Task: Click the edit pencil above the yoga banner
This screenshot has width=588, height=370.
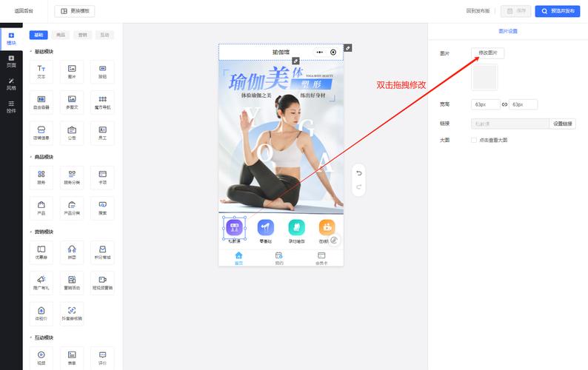Action: (296, 61)
